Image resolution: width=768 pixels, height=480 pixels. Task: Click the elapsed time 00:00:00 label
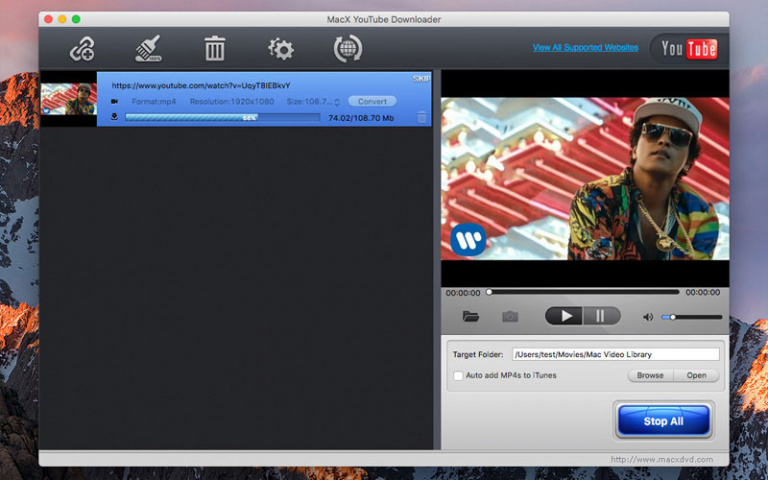463,293
